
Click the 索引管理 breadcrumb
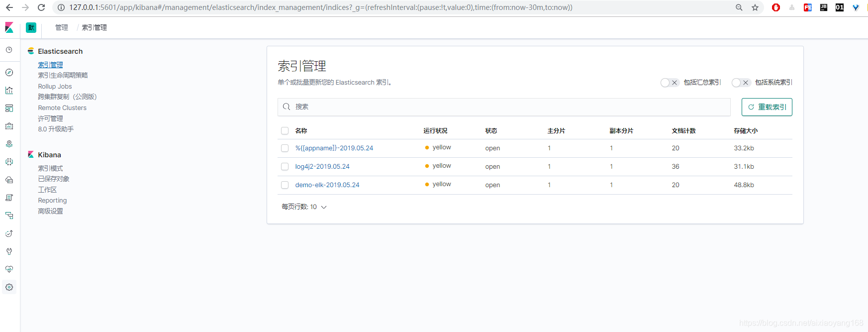click(x=95, y=28)
